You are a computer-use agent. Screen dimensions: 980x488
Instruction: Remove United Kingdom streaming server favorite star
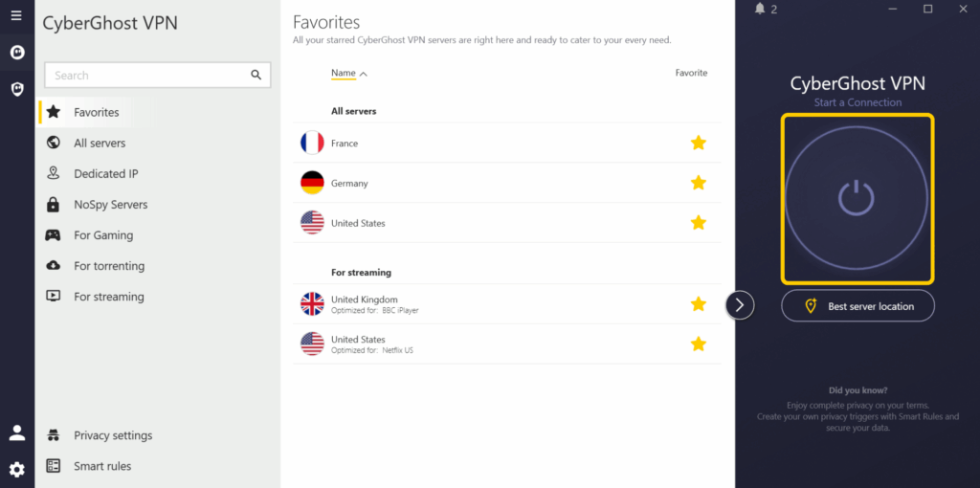699,304
